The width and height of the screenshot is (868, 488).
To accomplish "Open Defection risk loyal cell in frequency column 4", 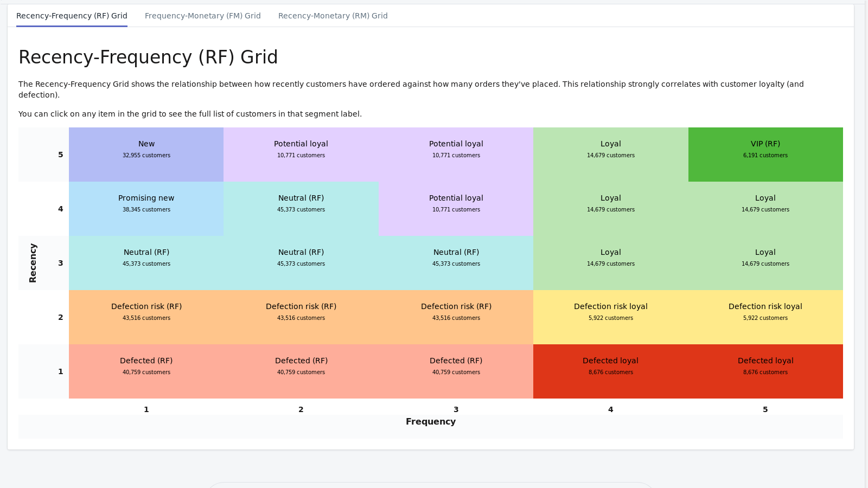I will click(611, 317).
